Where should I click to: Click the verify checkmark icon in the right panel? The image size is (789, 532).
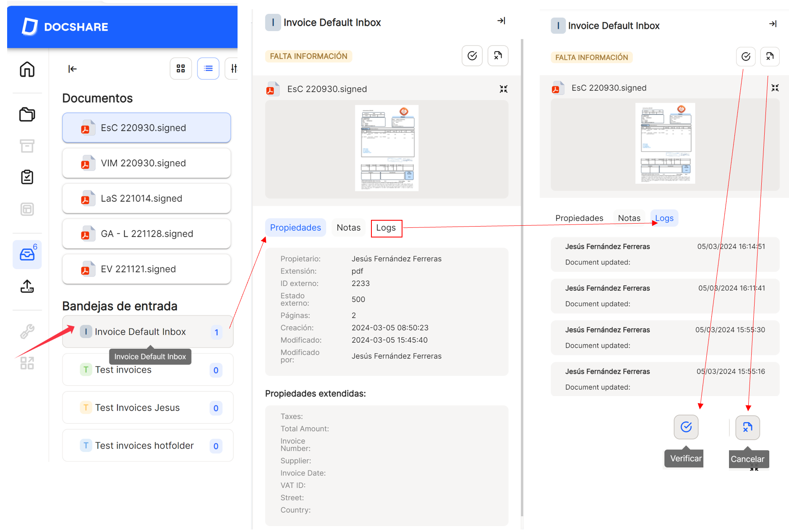pos(746,57)
